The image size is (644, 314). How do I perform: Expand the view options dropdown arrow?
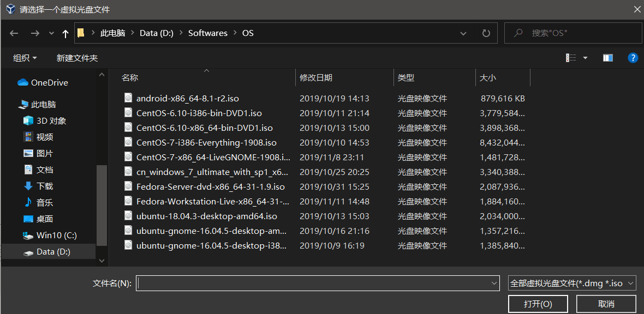coord(586,58)
